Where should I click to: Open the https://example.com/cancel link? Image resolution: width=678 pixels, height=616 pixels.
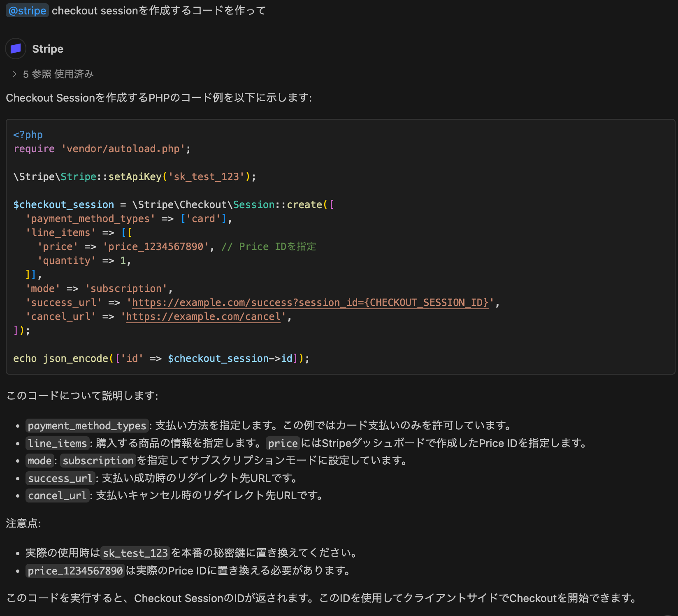tap(202, 316)
